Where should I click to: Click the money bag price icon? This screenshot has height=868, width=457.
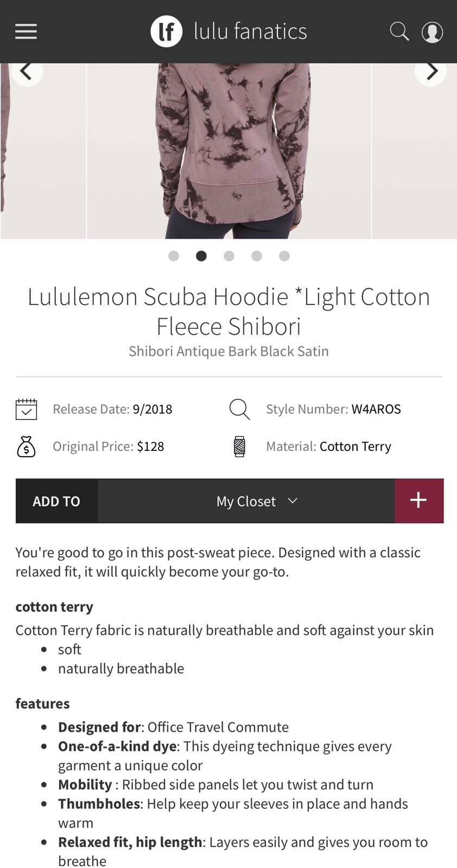pyautogui.click(x=26, y=446)
